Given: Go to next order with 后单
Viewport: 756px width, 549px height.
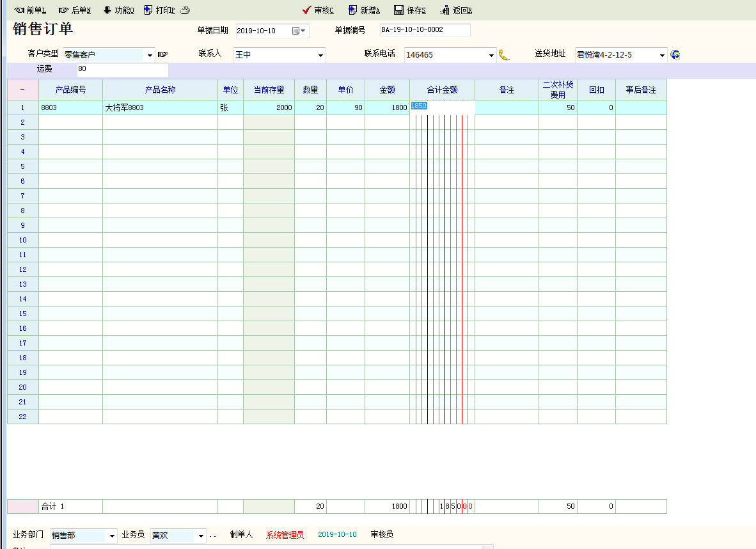Looking at the screenshot, I should coord(75,10).
